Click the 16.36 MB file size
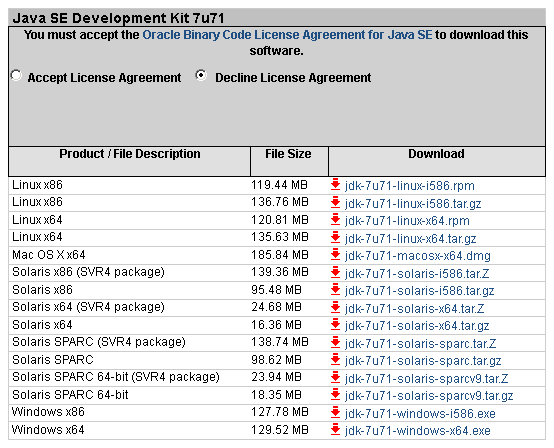The width and height of the screenshot is (554, 448). pyautogui.click(x=276, y=325)
